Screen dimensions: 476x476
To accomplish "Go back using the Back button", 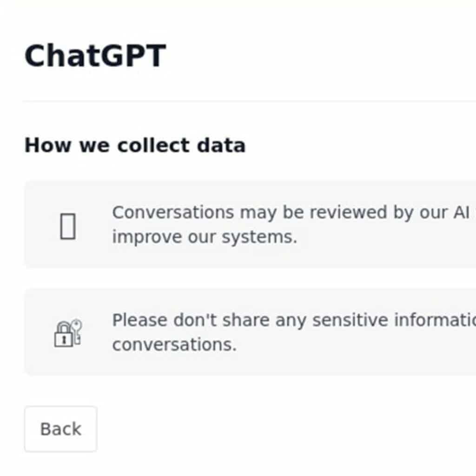I will click(x=61, y=429).
